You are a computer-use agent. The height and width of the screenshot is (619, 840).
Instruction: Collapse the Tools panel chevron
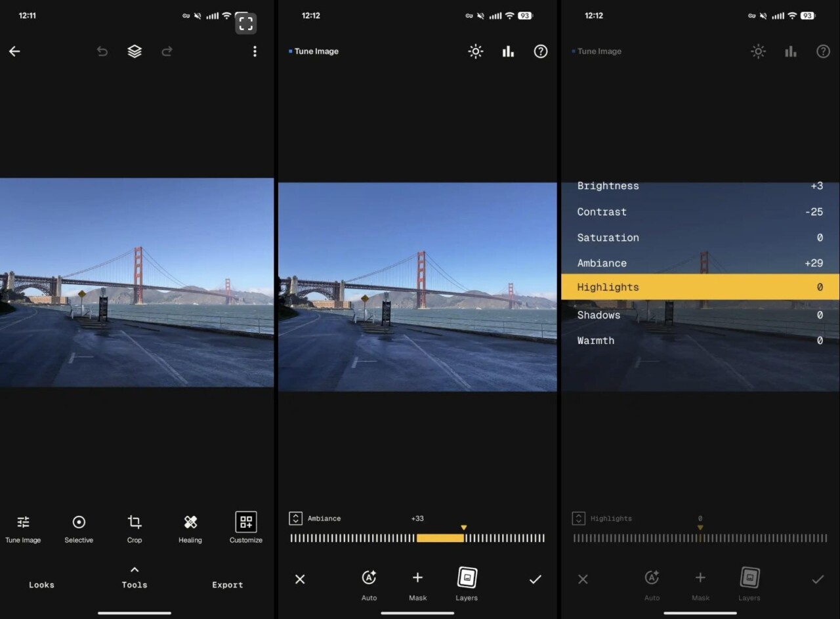coord(135,570)
